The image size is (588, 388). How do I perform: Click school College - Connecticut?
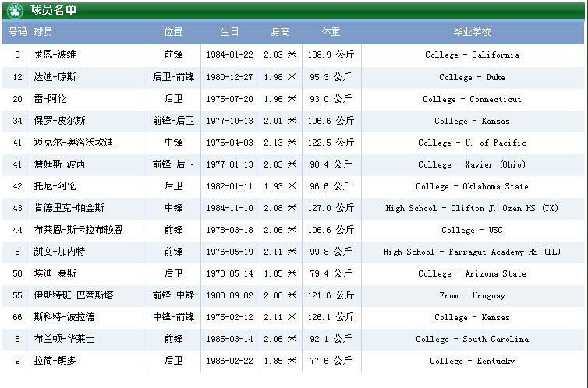(x=472, y=99)
